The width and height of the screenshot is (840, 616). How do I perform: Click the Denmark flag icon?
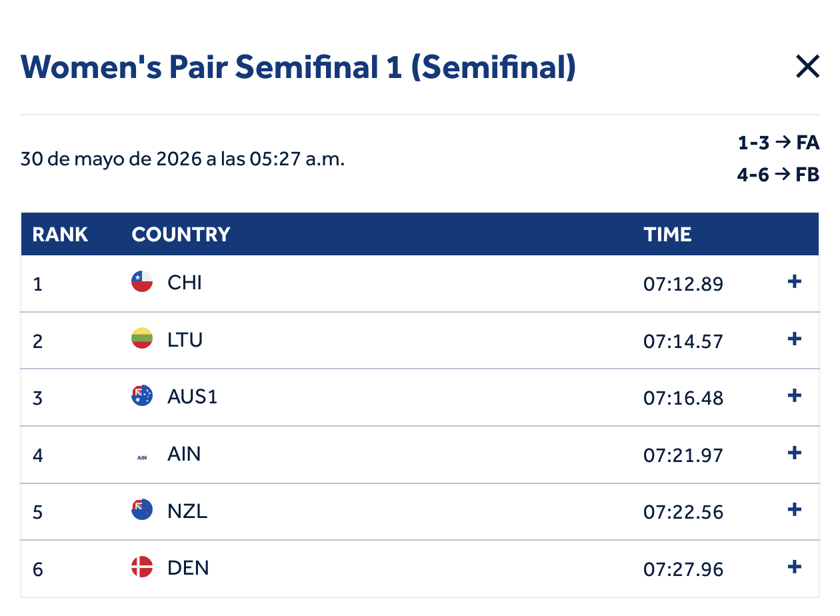tap(142, 567)
